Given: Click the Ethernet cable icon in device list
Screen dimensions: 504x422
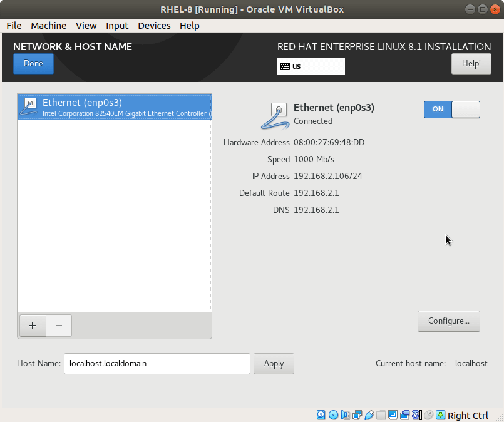Looking at the screenshot, I should point(29,107).
